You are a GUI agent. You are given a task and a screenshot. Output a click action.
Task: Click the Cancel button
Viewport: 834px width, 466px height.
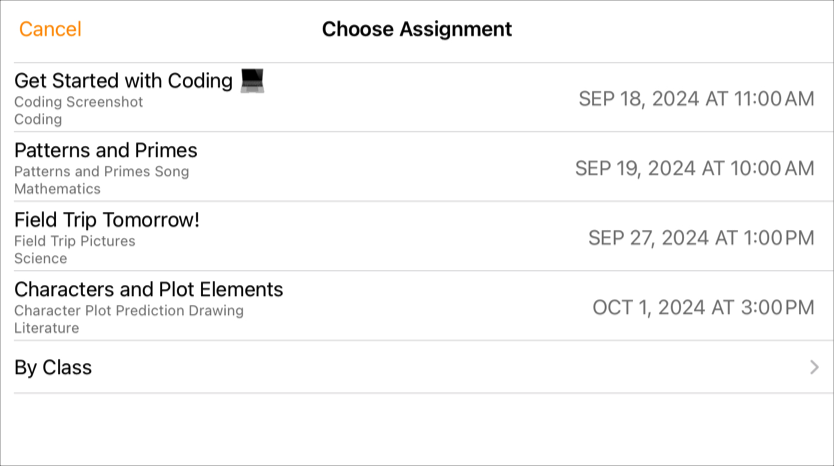point(50,29)
